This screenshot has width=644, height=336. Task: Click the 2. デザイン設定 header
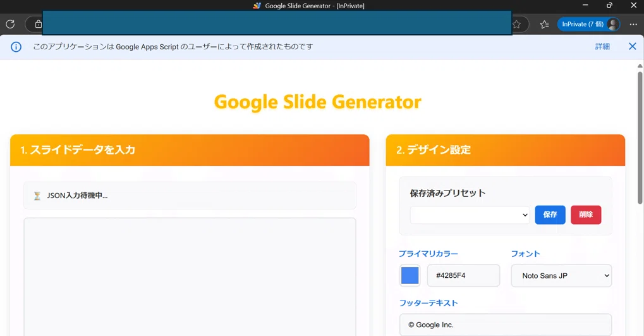[x=505, y=150]
